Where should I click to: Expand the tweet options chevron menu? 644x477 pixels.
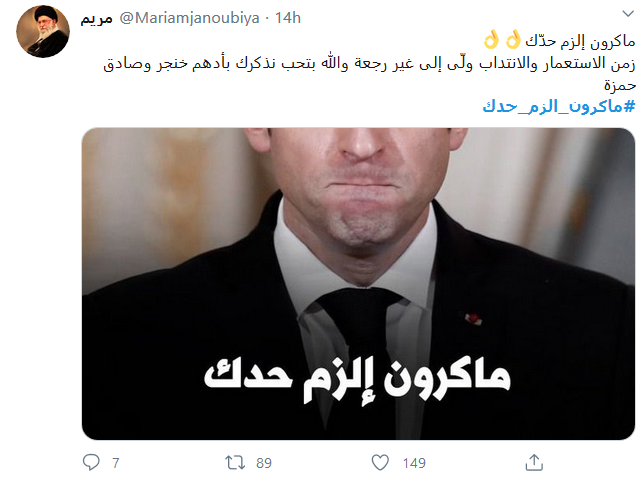point(628,14)
